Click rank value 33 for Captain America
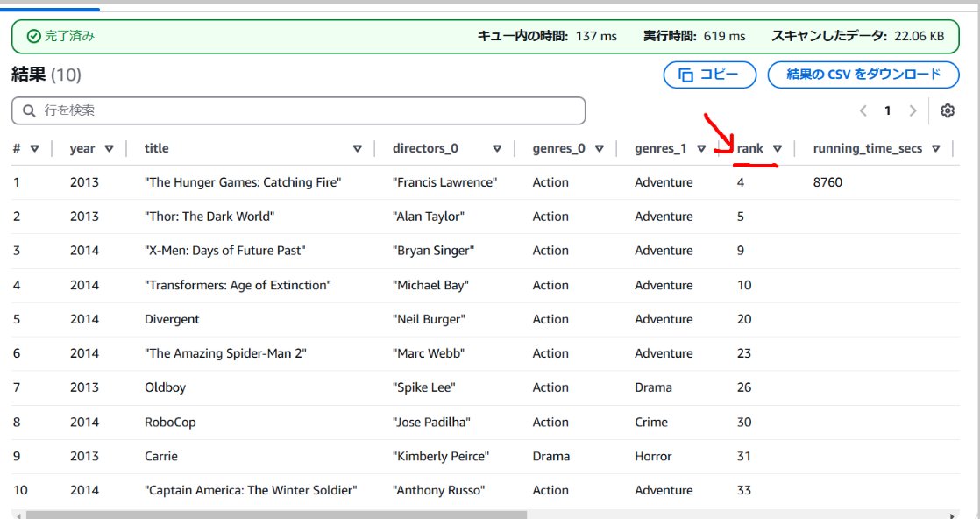 click(743, 490)
